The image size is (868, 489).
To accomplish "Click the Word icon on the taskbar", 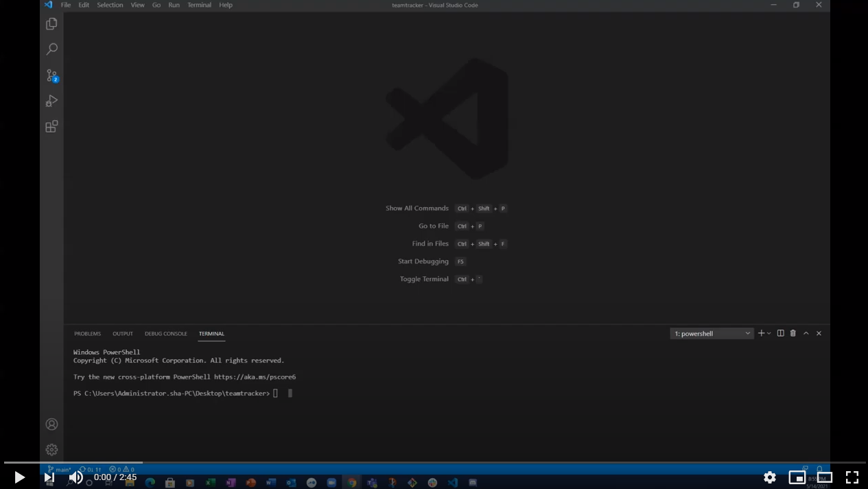I will pyautogui.click(x=271, y=483).
